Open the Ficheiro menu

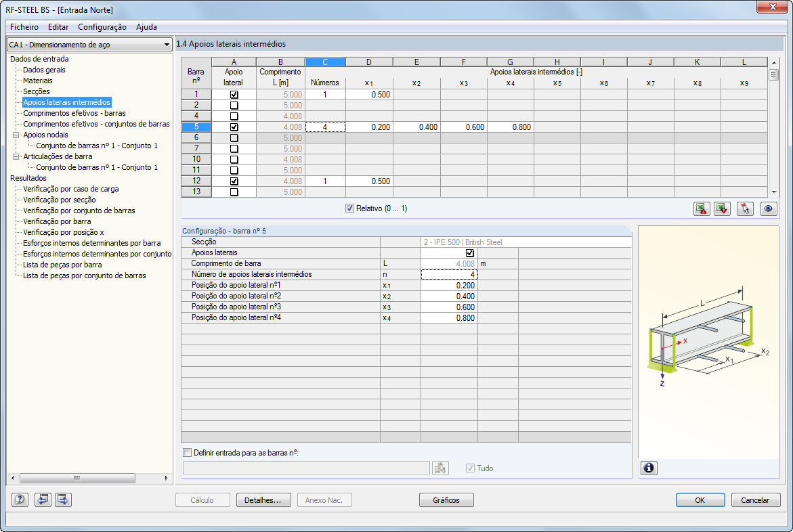tap(24, 27)
